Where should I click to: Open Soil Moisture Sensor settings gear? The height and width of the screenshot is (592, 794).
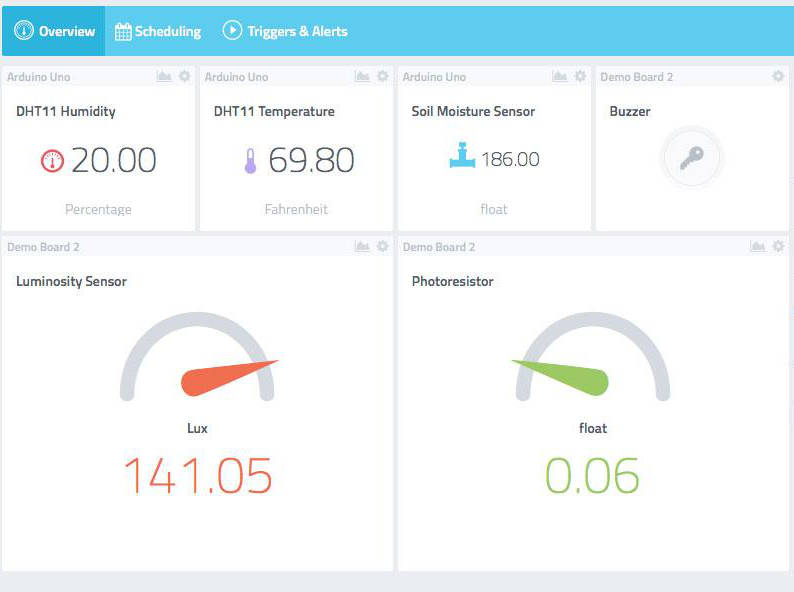click(x=580, y=76)
